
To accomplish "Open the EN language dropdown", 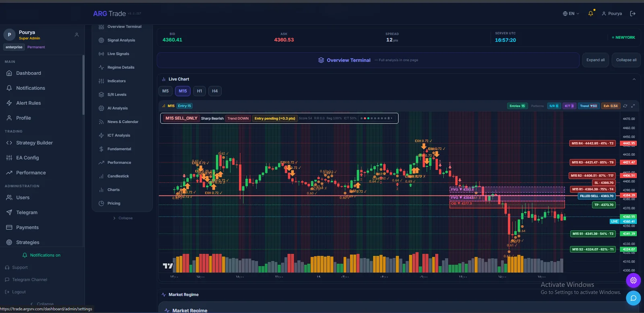I will 571,14.
